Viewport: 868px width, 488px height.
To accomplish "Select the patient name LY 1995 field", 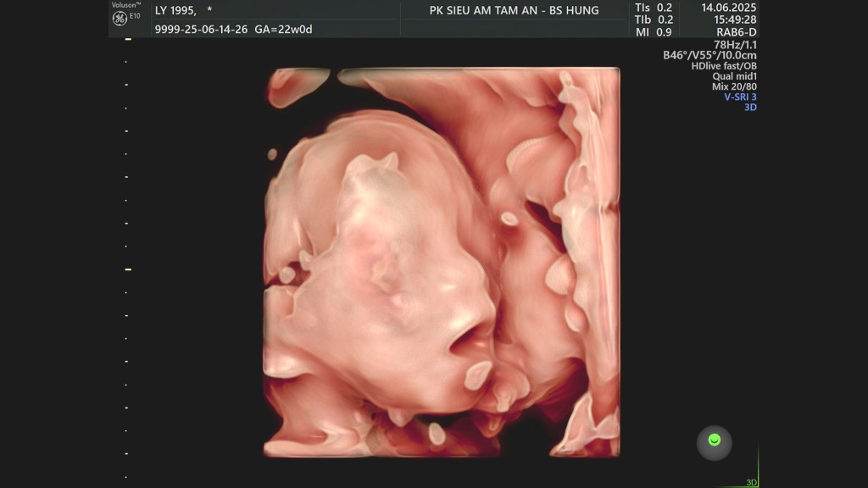I will pyautogui.click(x=175, y=11).
